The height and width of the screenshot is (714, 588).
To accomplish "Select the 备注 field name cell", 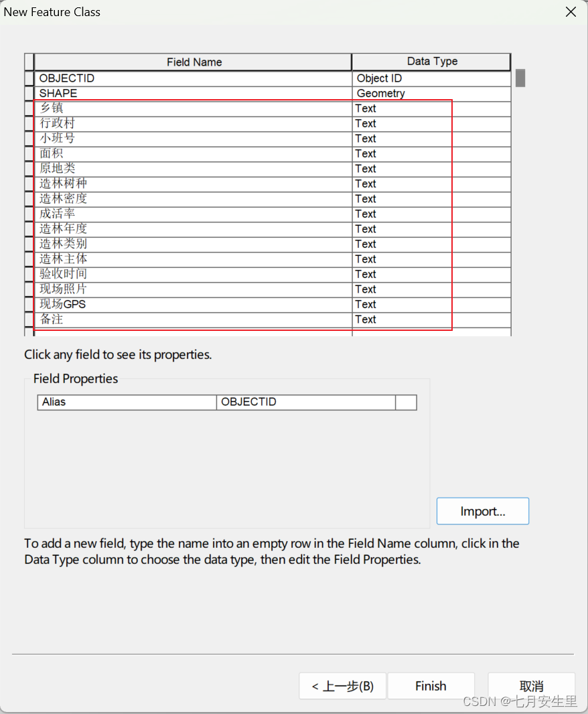I will coord(193,319).
